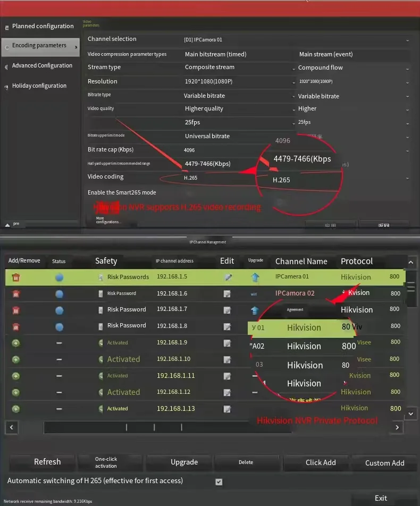The height and width of the screenshot is (506, 420).
Task: Click trash icon for 192.168.1.6 row
Action: coord(16,294)
